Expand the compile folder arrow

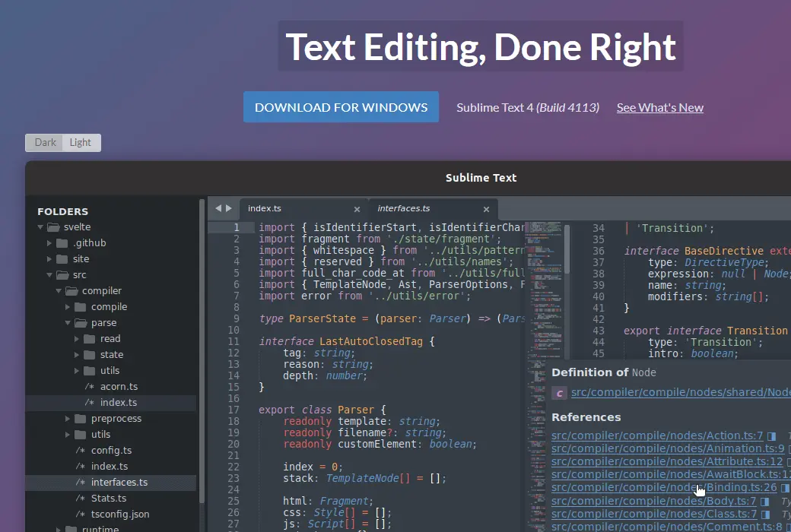[67, 307]
